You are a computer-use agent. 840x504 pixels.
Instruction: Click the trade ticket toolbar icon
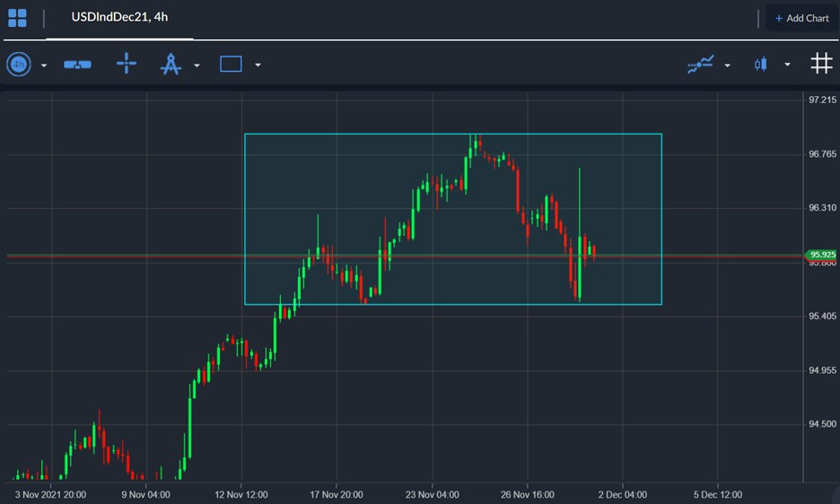[x=77, y=65]
